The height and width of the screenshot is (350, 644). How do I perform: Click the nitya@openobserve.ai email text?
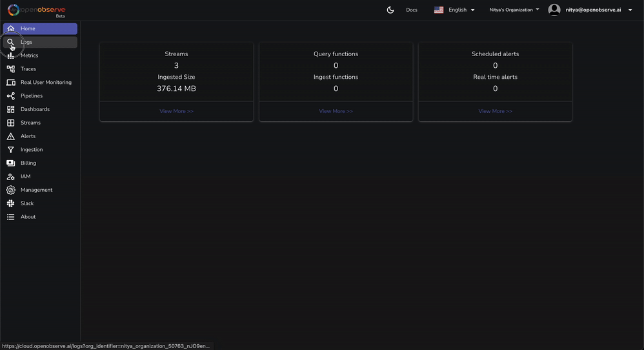pos(593,10)
